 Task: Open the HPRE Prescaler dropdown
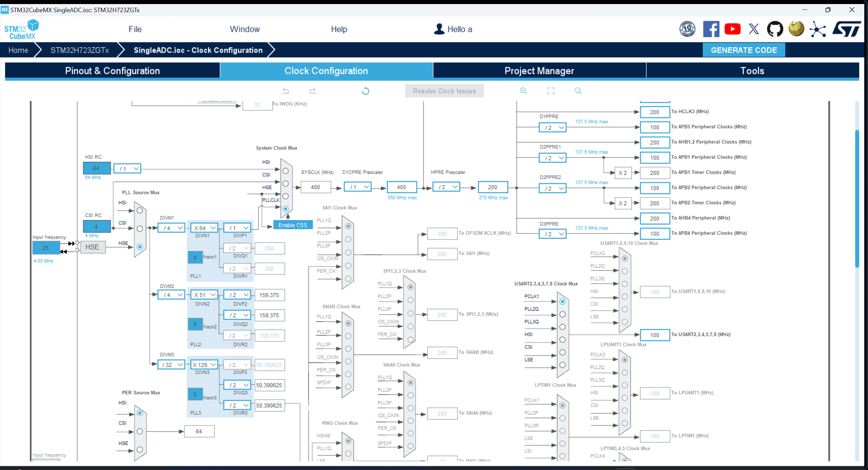447,187
